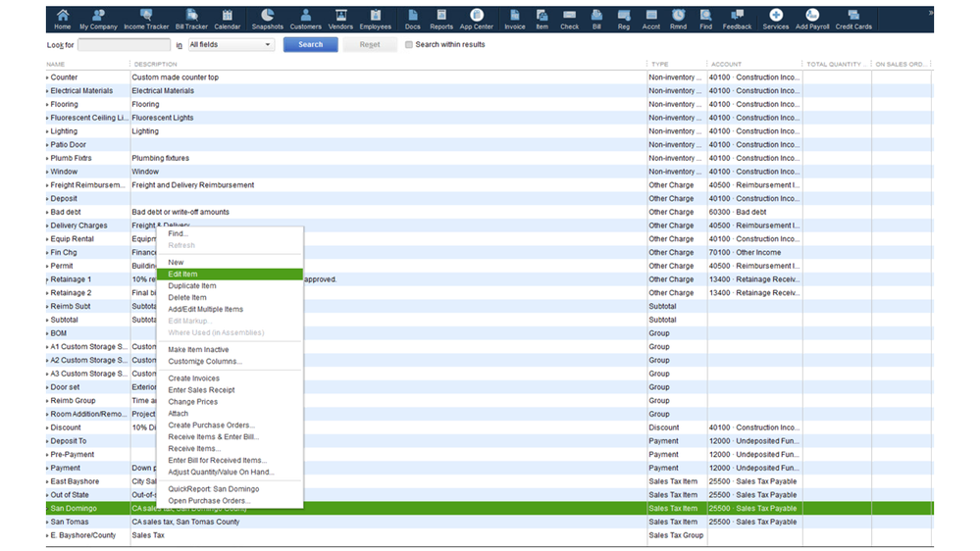Image resolution: width=980 pixels, height=551 pixels.
Task: Expand the Counter item row arrow
Action: pyautogui.click(x=47, y=77)
